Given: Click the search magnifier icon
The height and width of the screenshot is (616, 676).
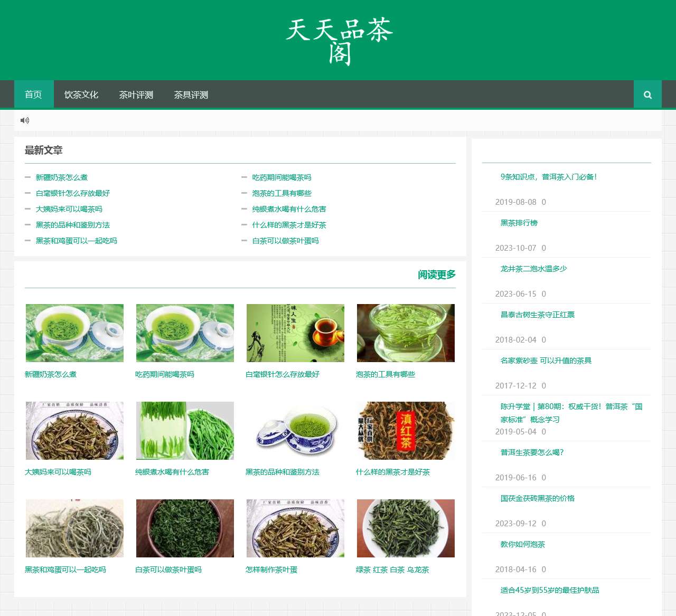Looking at the screenshot, I should (647, 94).
